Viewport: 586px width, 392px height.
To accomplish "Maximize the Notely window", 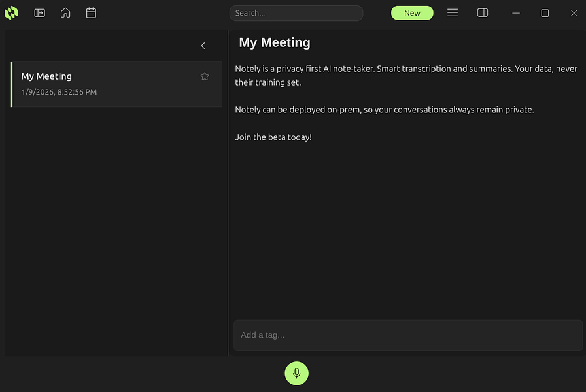I will [x=545, y=14].
